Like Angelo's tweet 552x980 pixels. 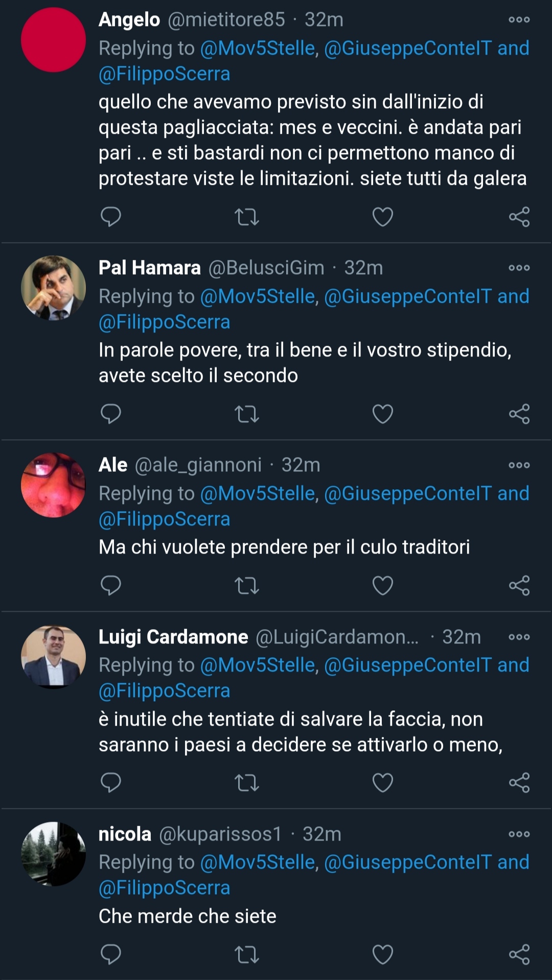(383, 217)
